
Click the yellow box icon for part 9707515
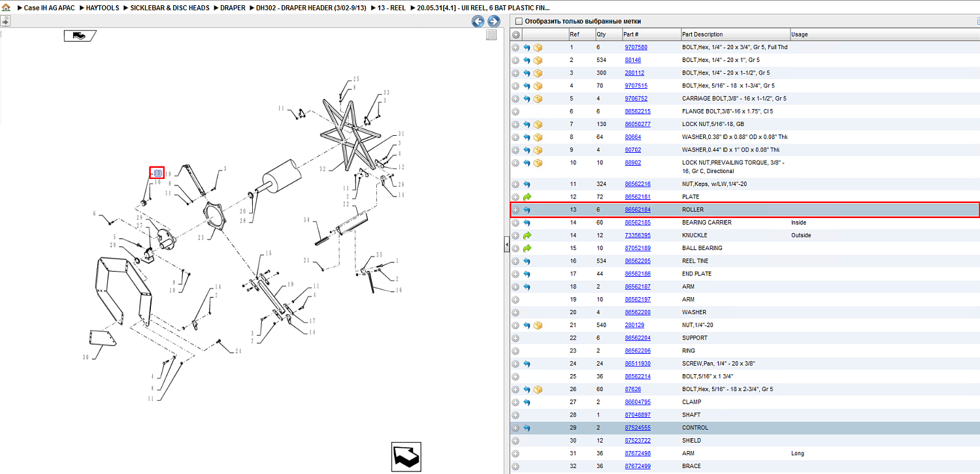pos(538,86)
